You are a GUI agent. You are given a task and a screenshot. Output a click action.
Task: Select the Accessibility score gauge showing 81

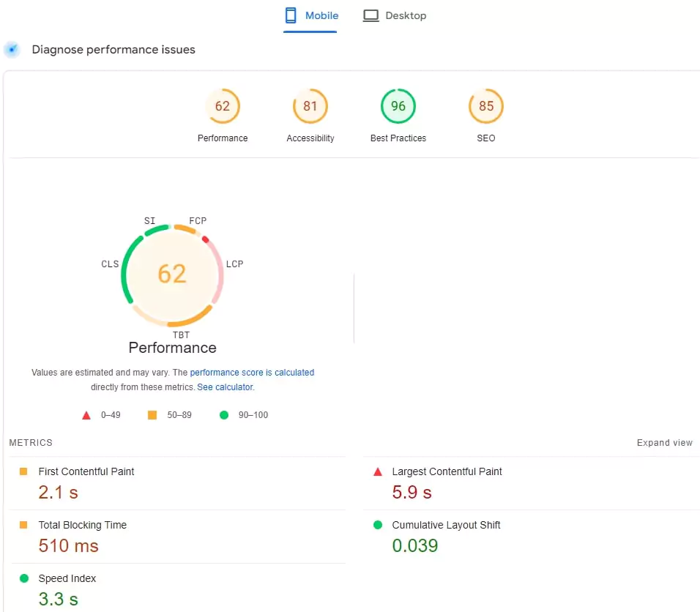(310, 106)
